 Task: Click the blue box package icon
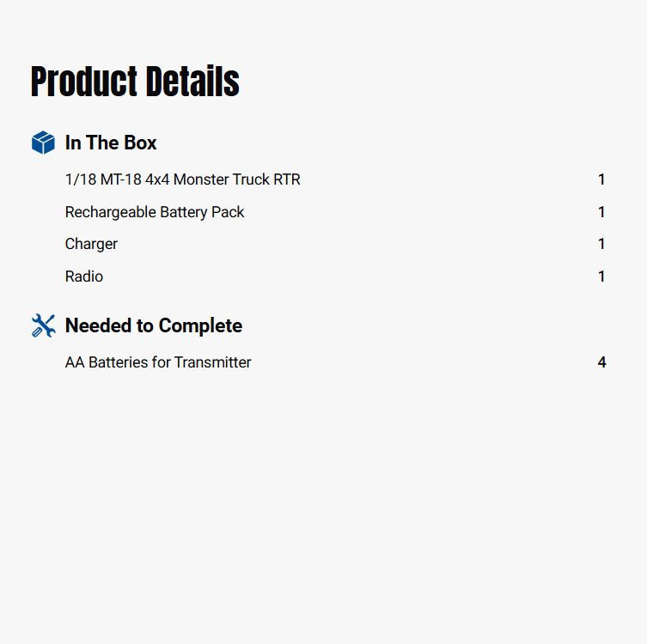[x=43, y=143]
